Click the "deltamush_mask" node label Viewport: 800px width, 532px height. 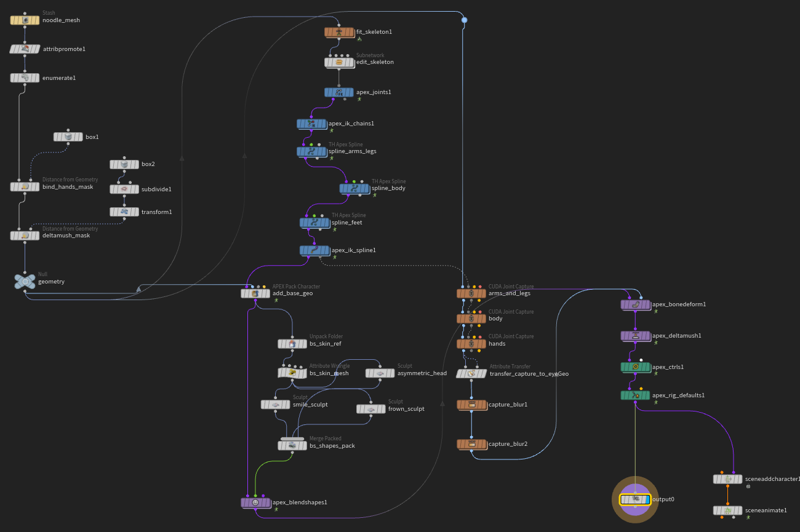tap(66, 236)
